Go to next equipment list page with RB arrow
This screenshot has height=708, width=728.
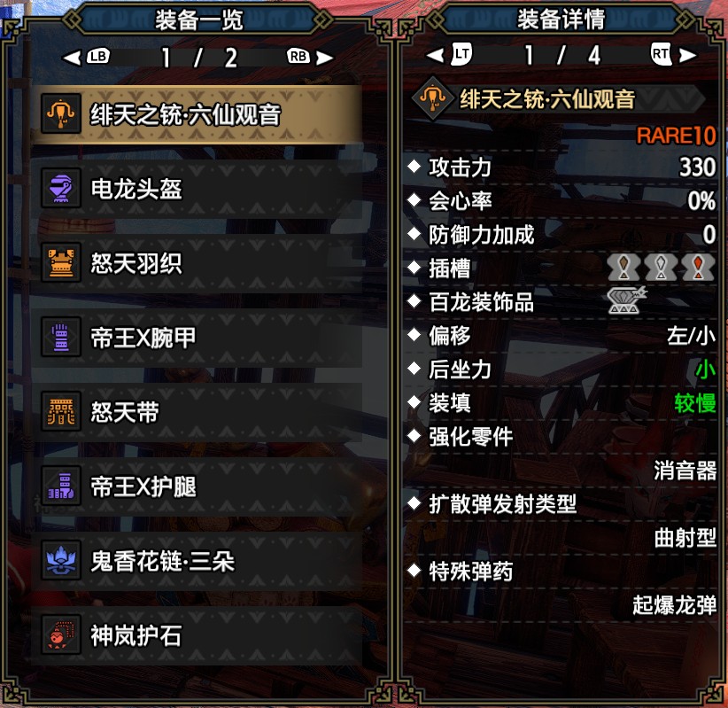point(310,57)
